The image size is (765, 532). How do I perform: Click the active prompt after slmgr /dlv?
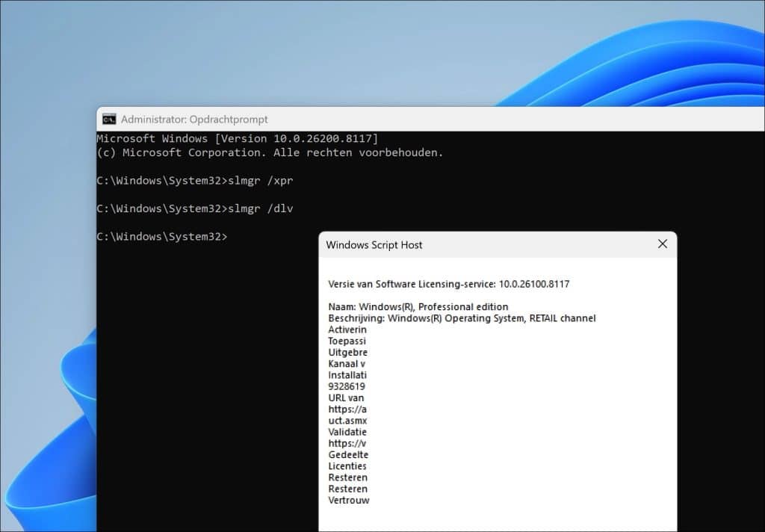[x=162, y=236]
